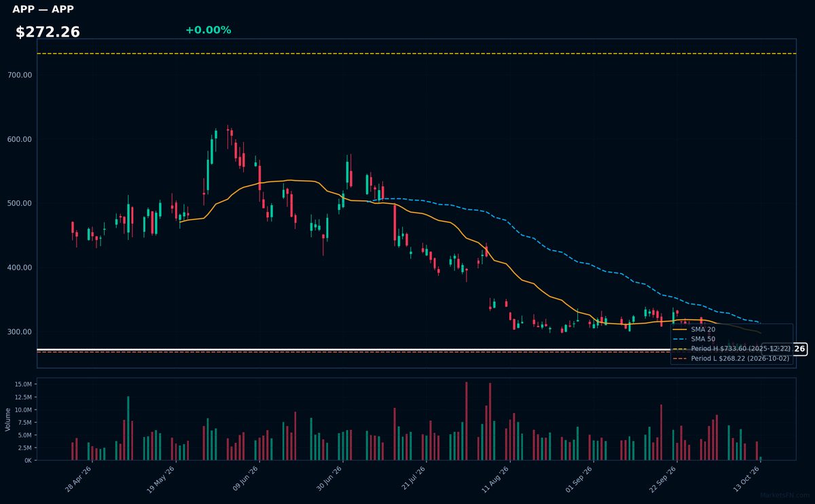Click the 09 Jun '26 date label

pyautogui.click(x=246, y=479)
